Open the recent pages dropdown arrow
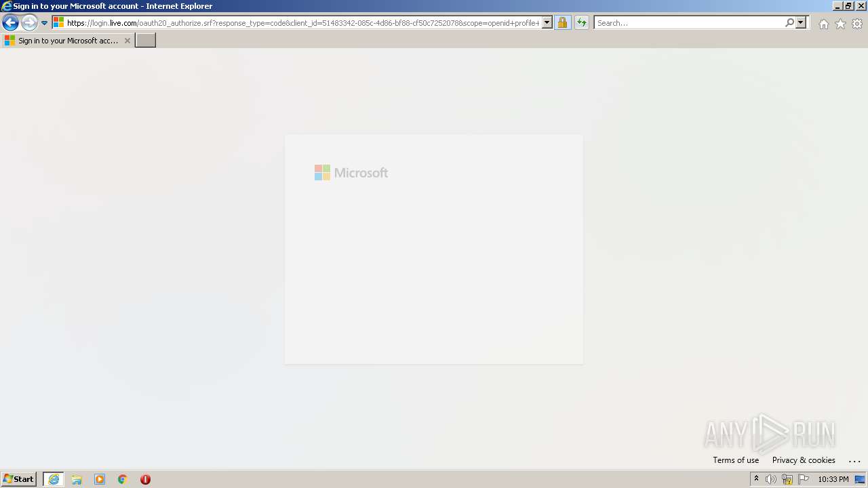Viewport: 868px width, 488px height. (x=44, y=23)
